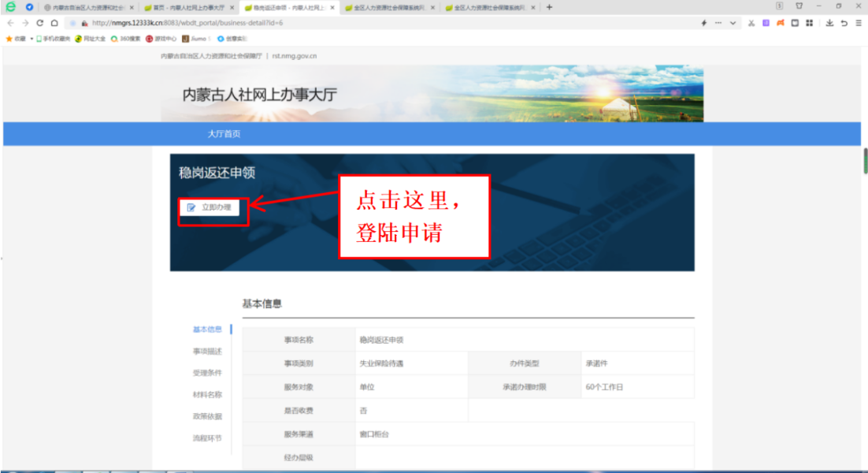The image size is (868, 473).
Task: Click the lightning speed mode icon
Action: click(x=703, y=23)
